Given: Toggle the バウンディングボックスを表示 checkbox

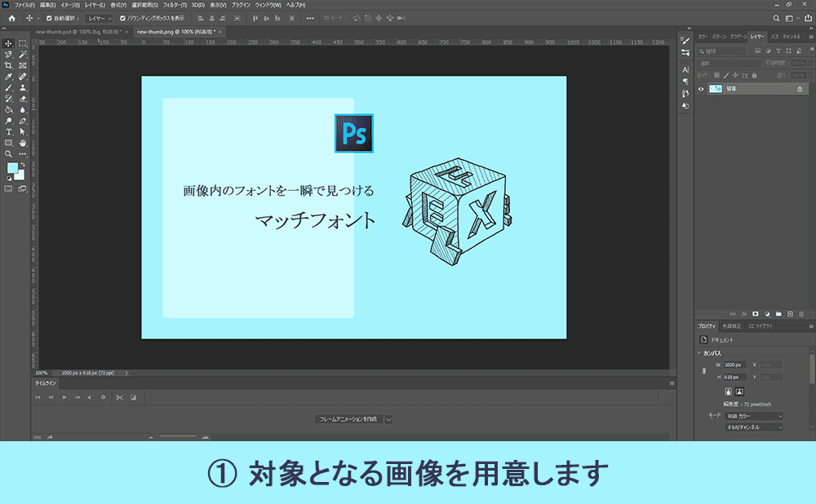Looking at the screenshot, I should [122, 18].
